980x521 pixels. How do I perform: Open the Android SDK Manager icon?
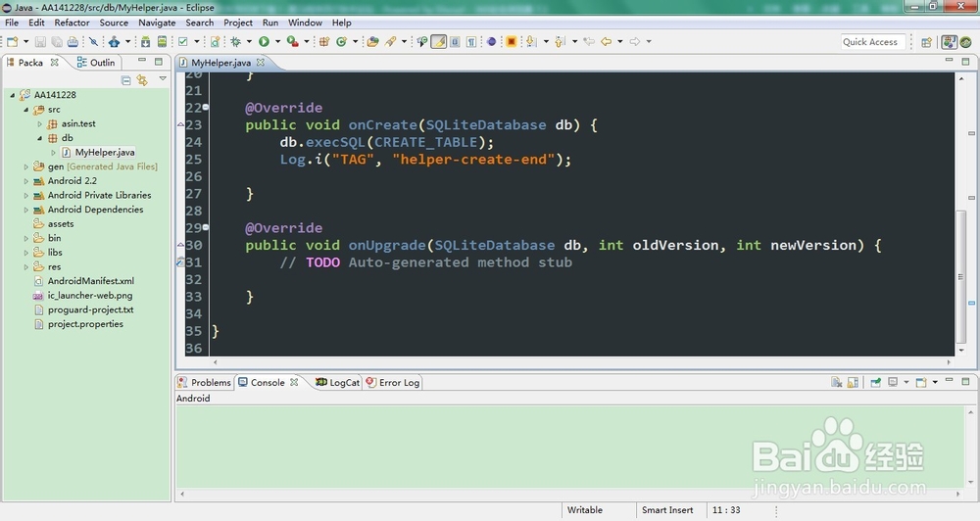(145, 42)
